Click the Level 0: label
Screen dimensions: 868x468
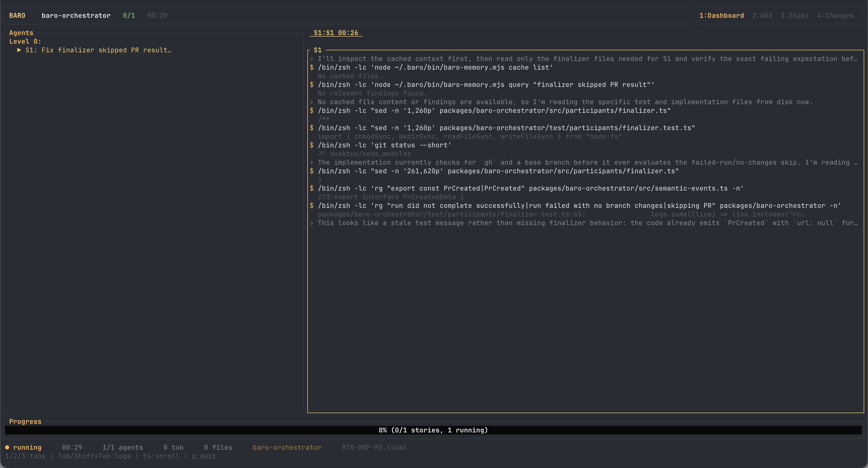25,41
